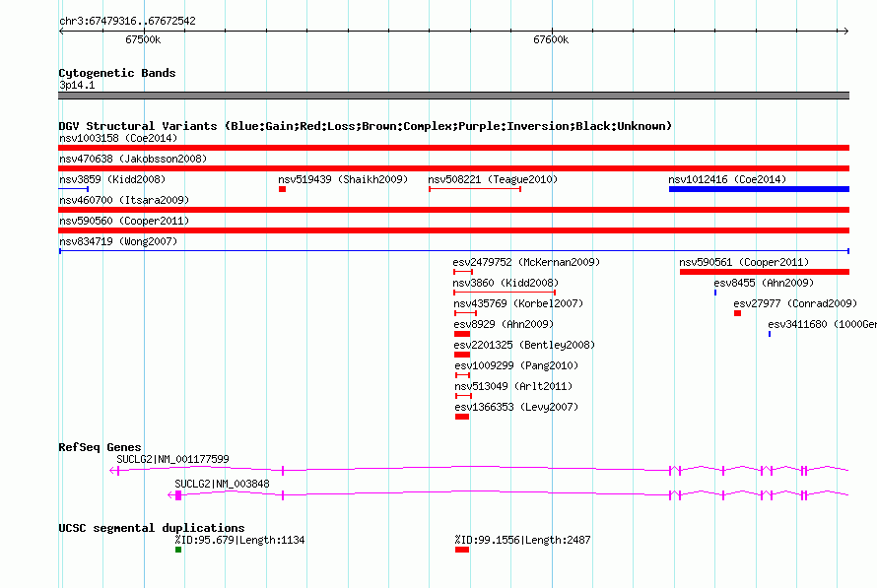Select the small red esv27977 block
877x588 pixels.
(738, 313)
